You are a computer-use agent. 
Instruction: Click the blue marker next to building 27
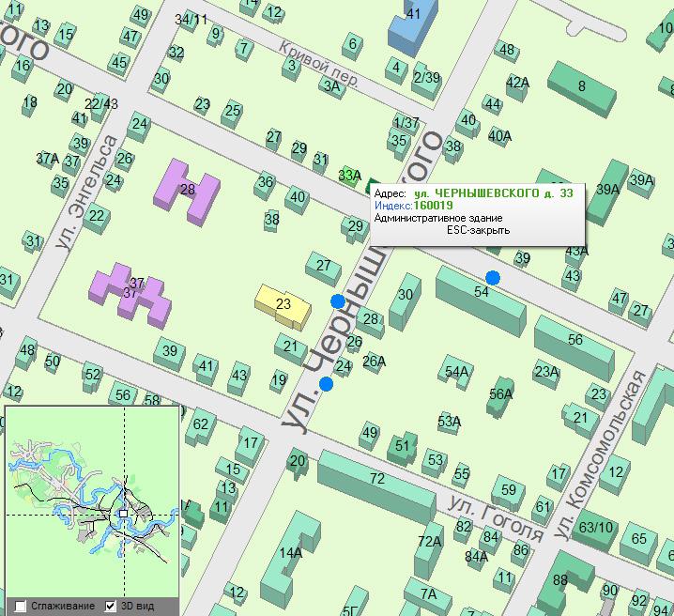pyautogui.click(x=337, y=300)
